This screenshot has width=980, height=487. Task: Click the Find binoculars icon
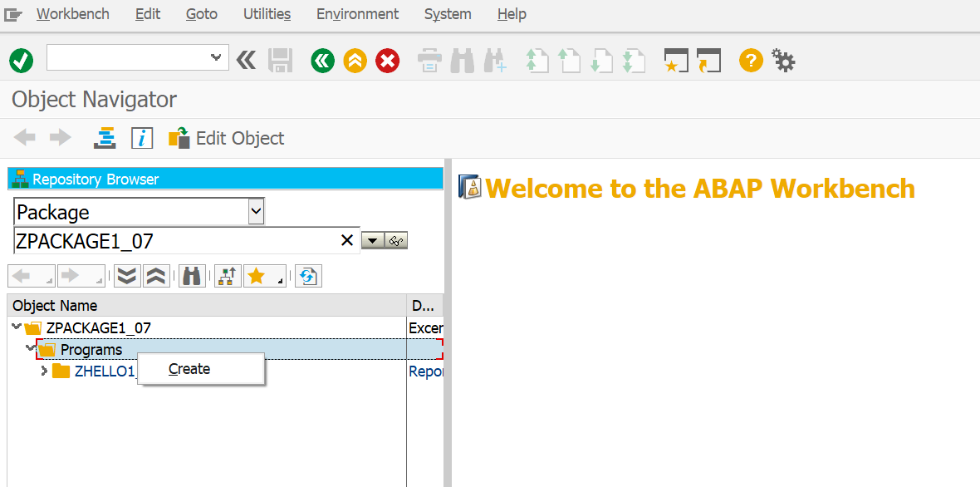(x=462, y=61)
